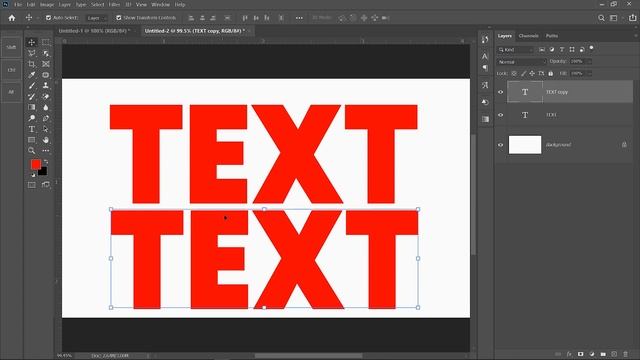Hide the TEXT layer eye icon

pyautogui.click(x=500, y=115)
